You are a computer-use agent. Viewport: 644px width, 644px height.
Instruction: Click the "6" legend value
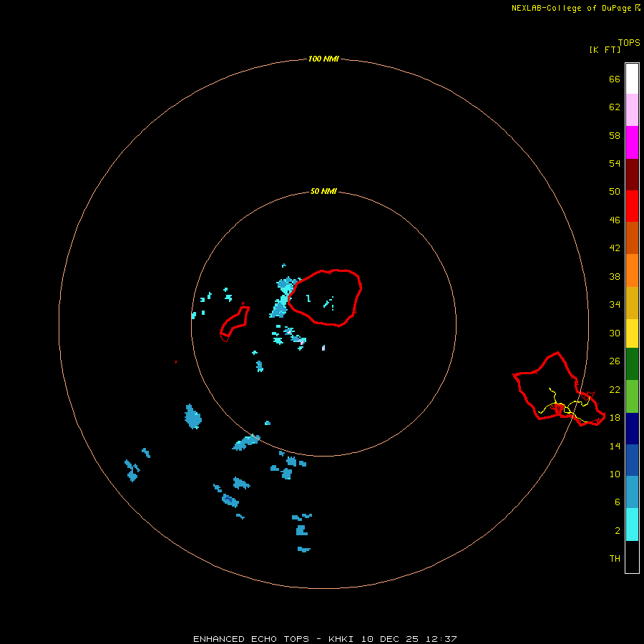coord(617,502)
